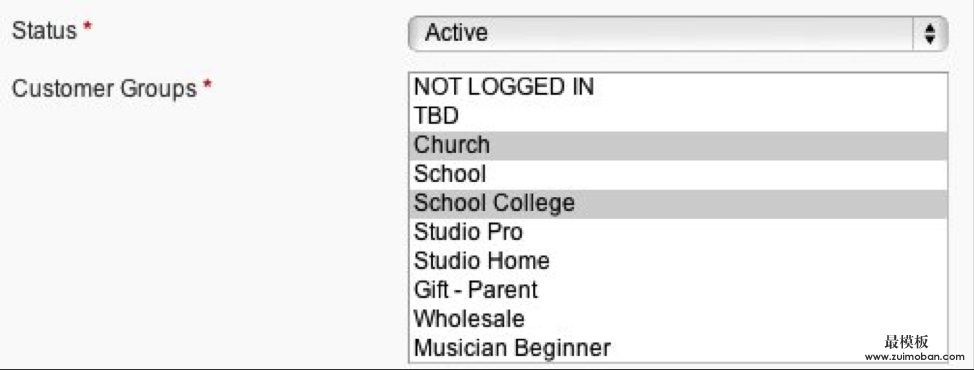
Task: Click empty space right of Wholesale row
Action: coord(736,319)
